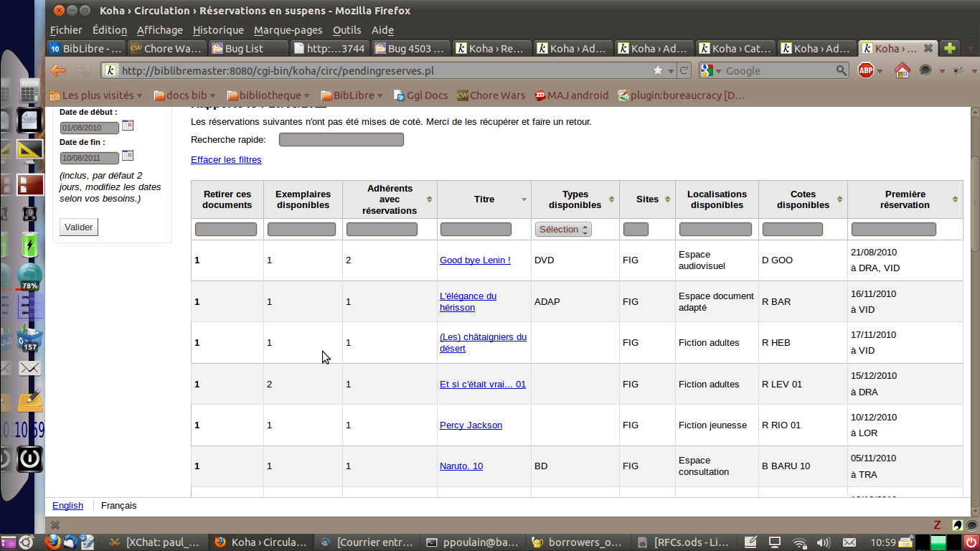Open the Date de début calendar picker
The width and height of the screenshot is (980, 551).
[x=128, y=126]
